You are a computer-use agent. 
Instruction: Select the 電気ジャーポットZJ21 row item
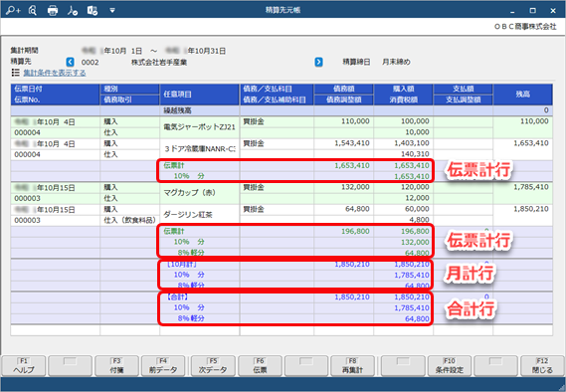click(x=200, y=127)
